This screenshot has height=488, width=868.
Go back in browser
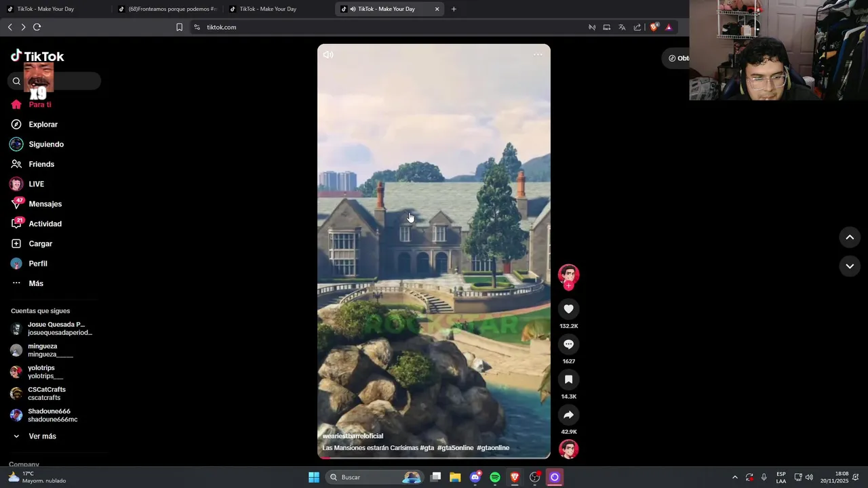(x=9, y=27)
